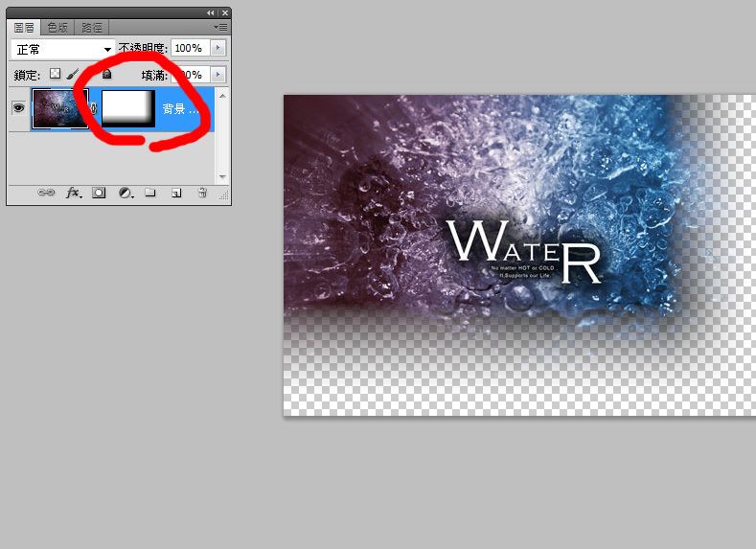Open the 不透明度 opacity slider arrow
The image size is (756, 549).
(x=218, y=48)
